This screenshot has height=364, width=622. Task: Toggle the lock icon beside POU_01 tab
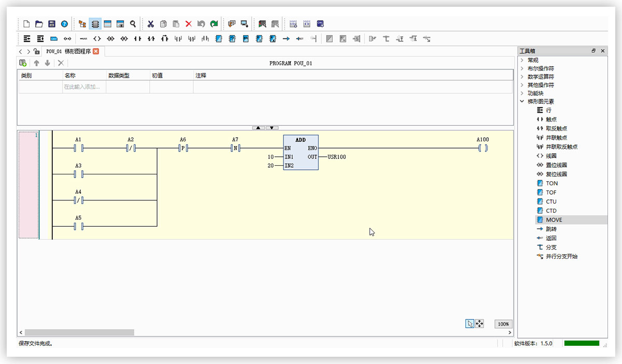(36, 51)
